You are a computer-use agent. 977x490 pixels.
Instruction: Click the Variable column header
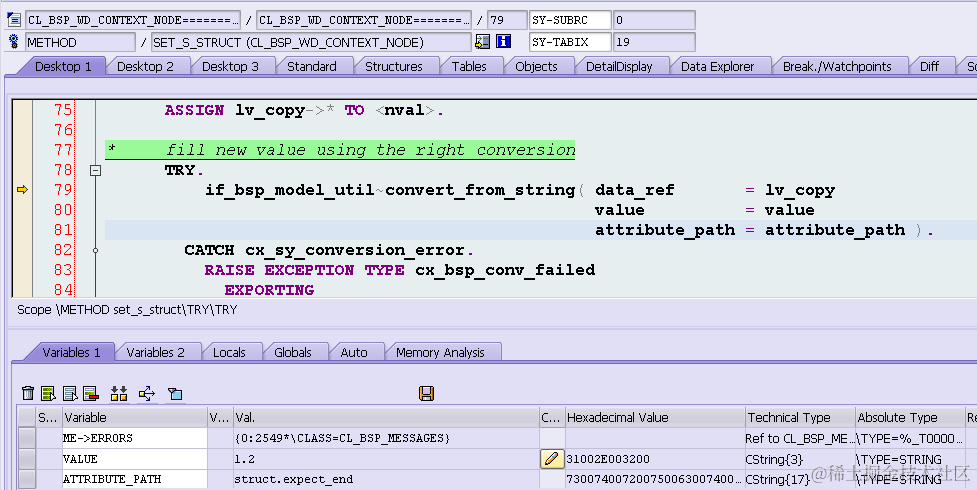point(134,417)
